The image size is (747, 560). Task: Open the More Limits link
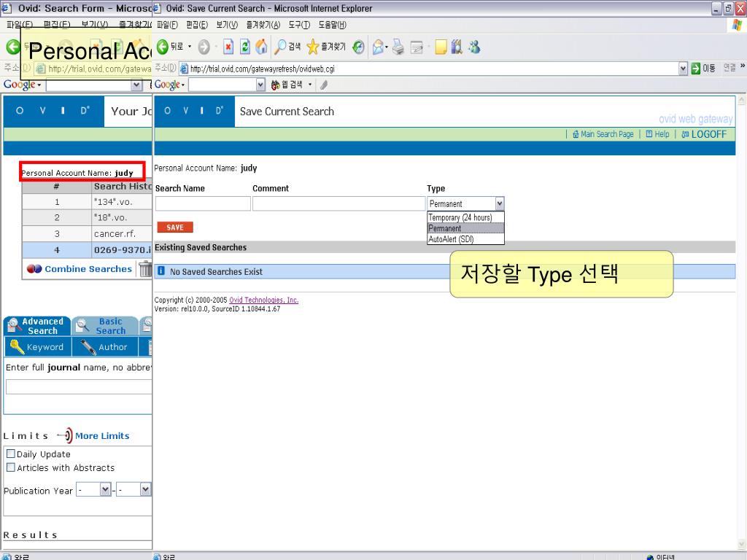coord(102,436)
